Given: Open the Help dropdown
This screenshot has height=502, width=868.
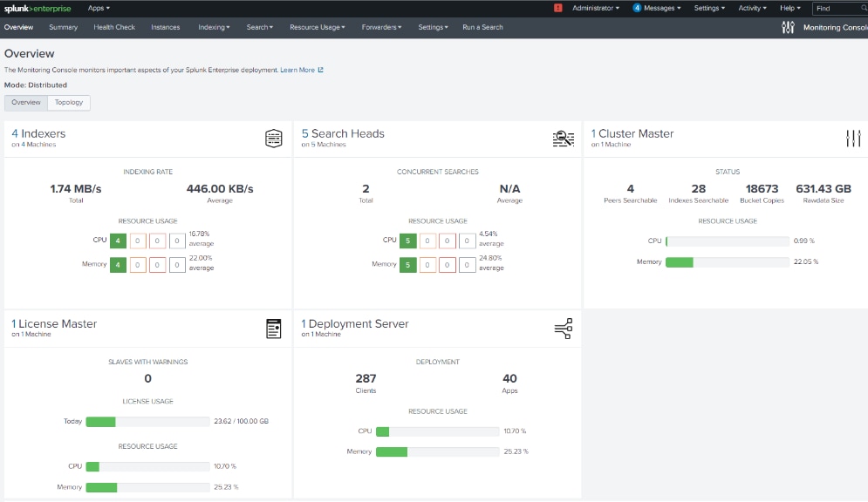Looking at the screenshot, I should (x=790, y=9).
